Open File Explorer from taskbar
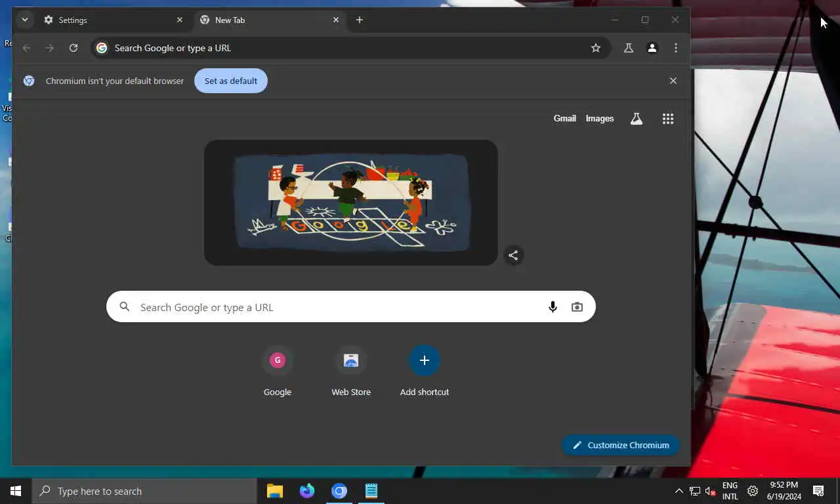The height and width of the screenshot is (504, 840). tap(275, 491)
